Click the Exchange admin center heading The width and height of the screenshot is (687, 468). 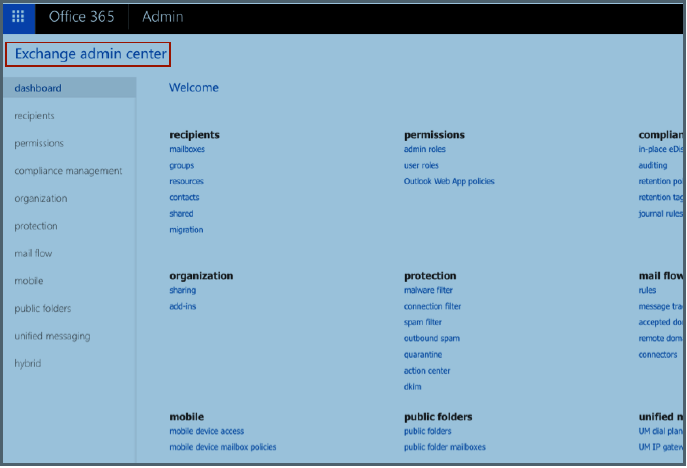(x=91, y=54)
